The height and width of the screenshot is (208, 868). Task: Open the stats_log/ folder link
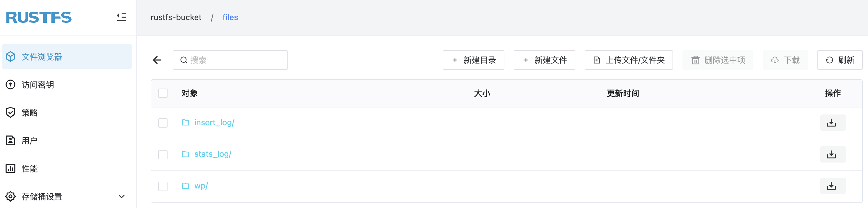tap(213, 154)
